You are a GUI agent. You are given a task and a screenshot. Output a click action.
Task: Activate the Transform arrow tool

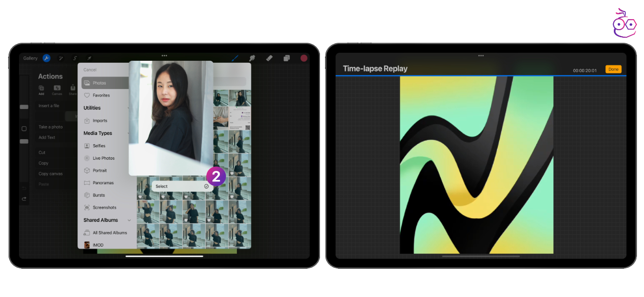(89, 58)
